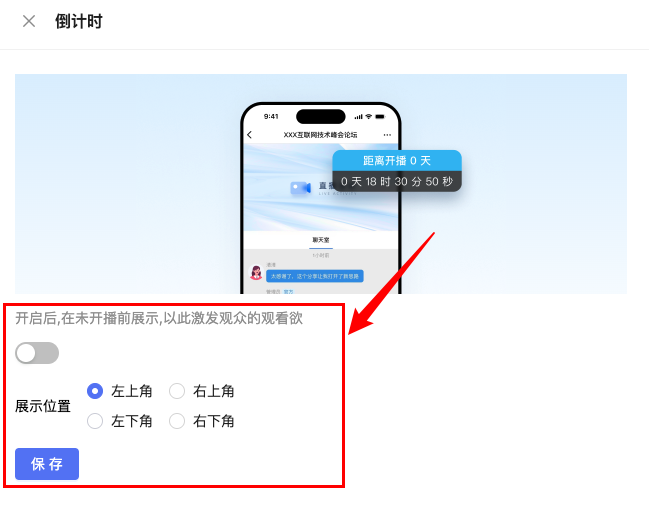Choose the 右下角 display position
649x514 pixels.
point(177,421)
